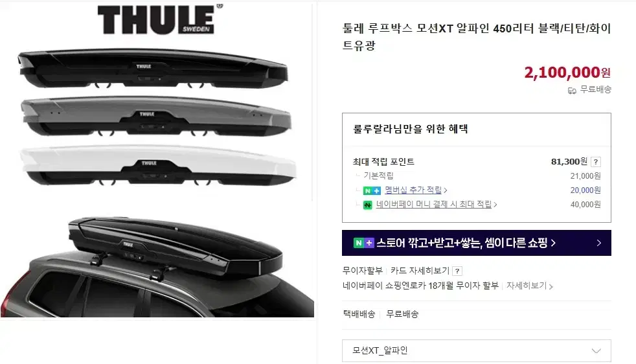Click the question mark beside 카드 자세히보기
This screenshot has height=364, width=636.
(x=457, y=271)
